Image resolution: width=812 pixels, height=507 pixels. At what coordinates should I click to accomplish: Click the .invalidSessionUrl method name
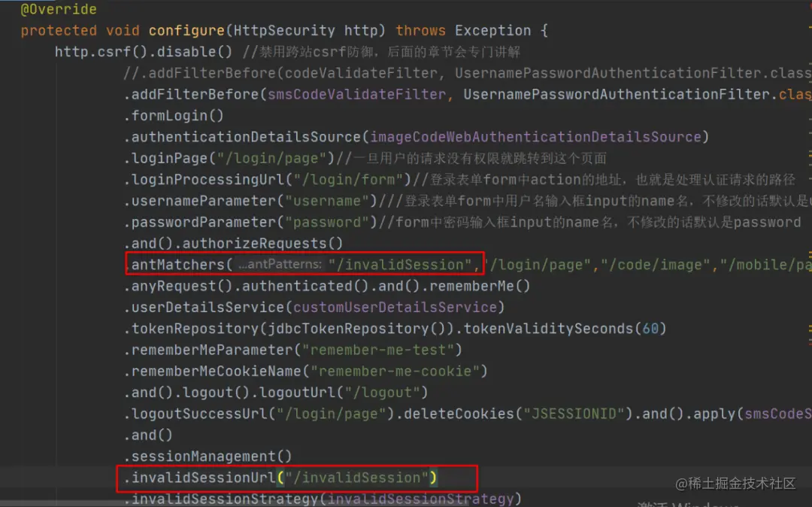(x=199, y=477)
